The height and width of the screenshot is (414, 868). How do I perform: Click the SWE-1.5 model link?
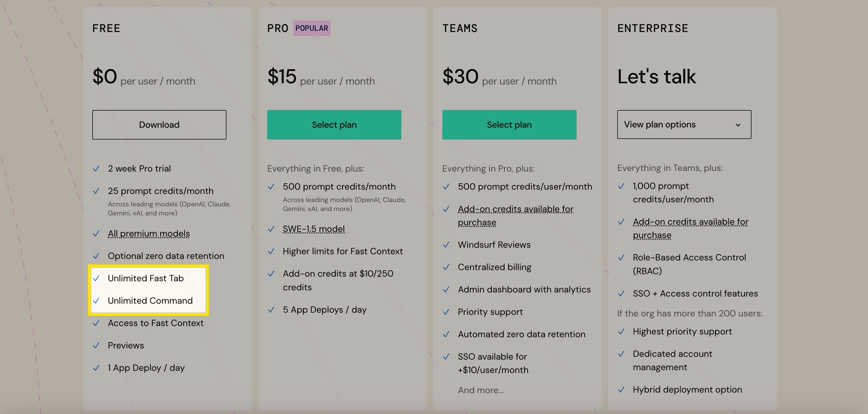pos(313,229)
